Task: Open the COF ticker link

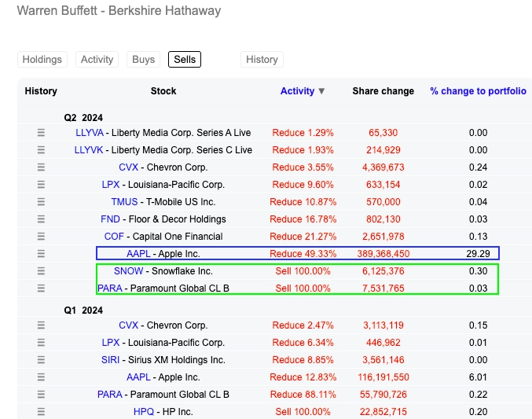Action: [114, 237]
